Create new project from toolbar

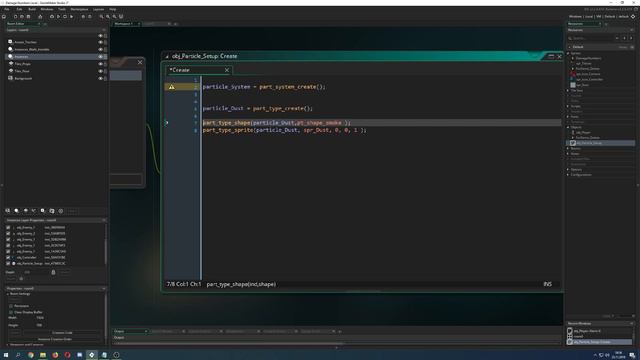(x=16, y=17)
